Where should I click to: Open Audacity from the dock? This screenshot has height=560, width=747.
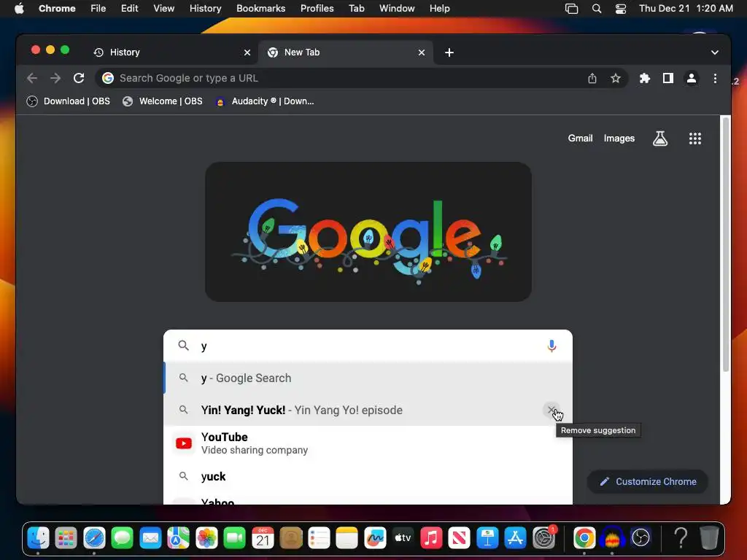(612, 538)
